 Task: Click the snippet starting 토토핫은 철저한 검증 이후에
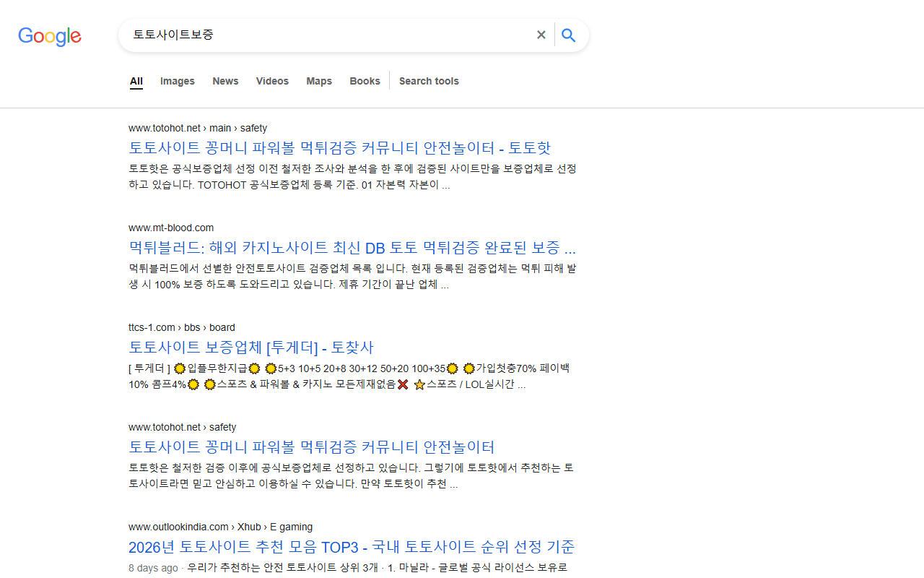[351, 475]
